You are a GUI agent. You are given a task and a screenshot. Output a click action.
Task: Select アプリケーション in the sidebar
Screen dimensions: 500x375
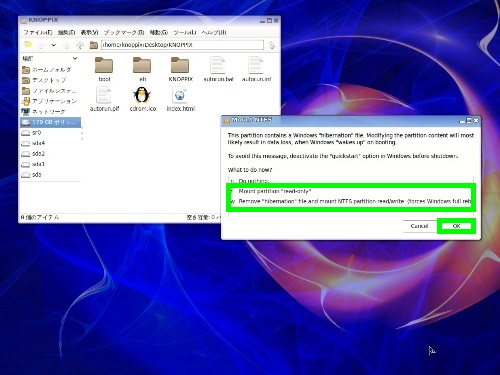50,101
